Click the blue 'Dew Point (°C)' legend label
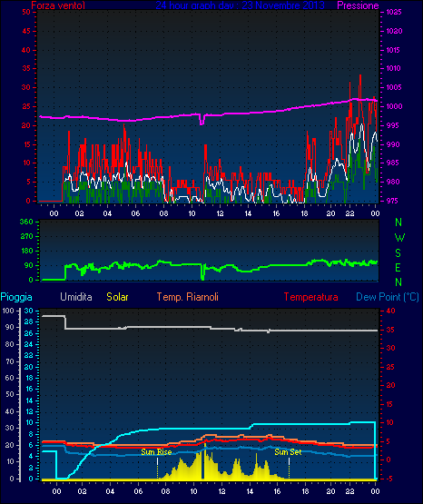Image resolution: width=423 pixels, height=504 pixels. 388,297
